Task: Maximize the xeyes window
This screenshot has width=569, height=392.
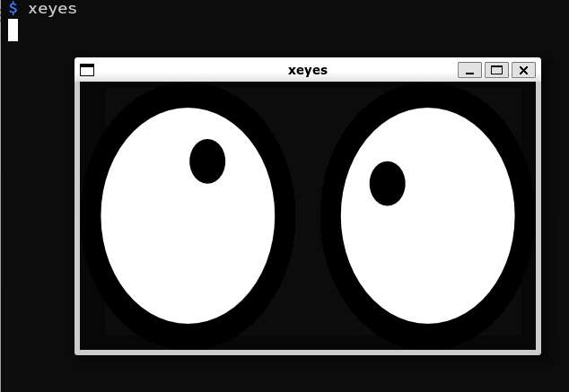Action: click(496, 70)
